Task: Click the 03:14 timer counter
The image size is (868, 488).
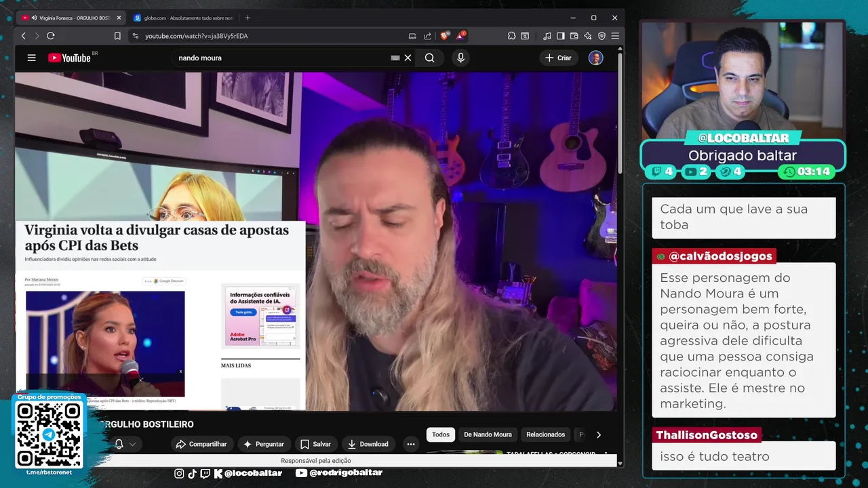Action: [x=807, y=171]
